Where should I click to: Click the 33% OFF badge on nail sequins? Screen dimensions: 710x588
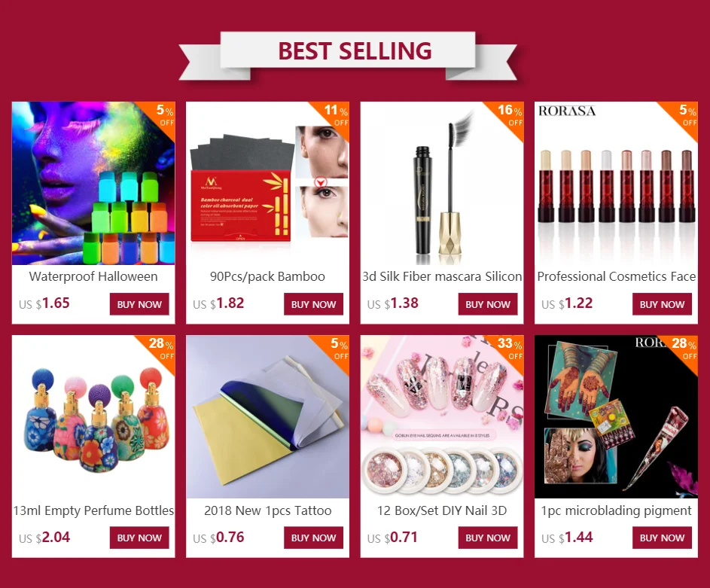pyautogui.click(x=509, y=349)
